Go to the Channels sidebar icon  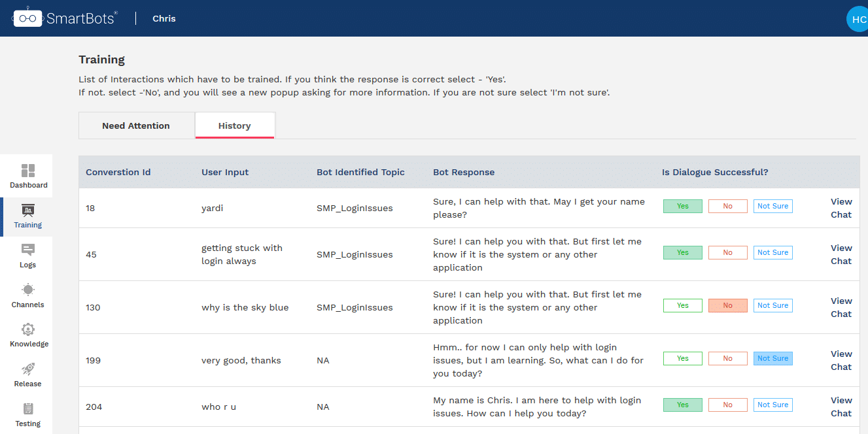[x=28, y=290]
